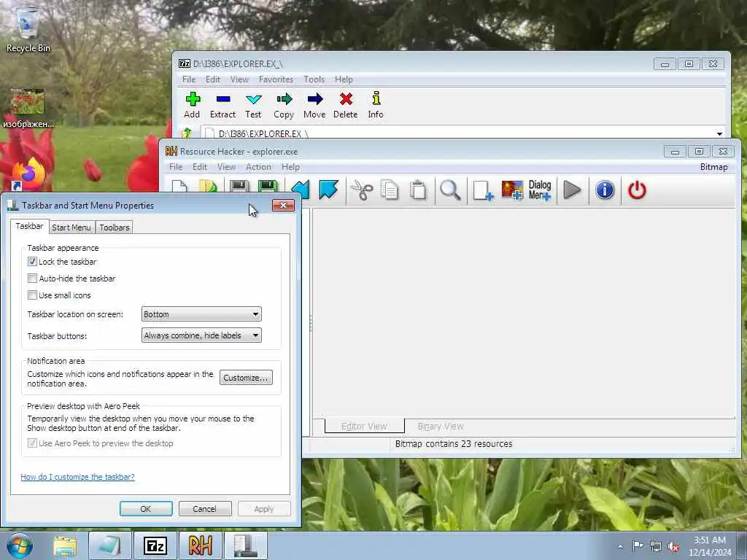Click the 7-Zip up folder icon
747x560 pixels.
pos(187,133)
